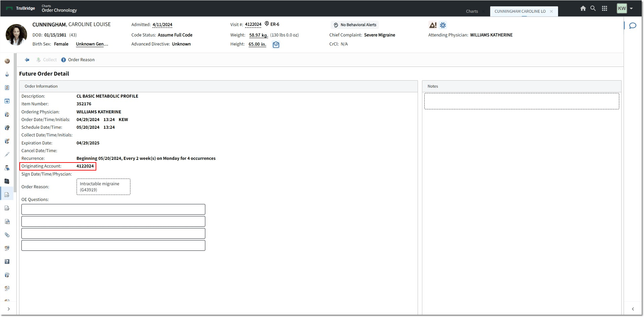Open the height 65.00 in. link
The height and width of the screenshot is (317, 644).
click(257, 44)
